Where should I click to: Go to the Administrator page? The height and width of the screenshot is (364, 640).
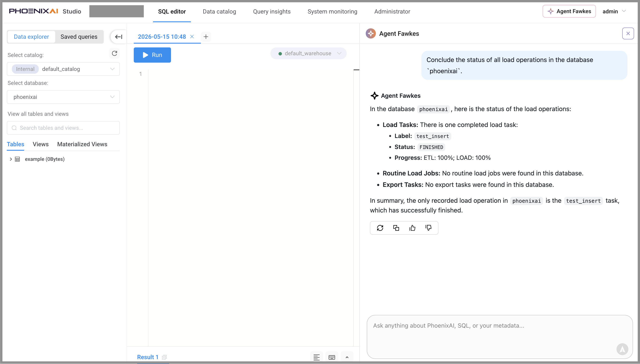[x=392, y=11]
